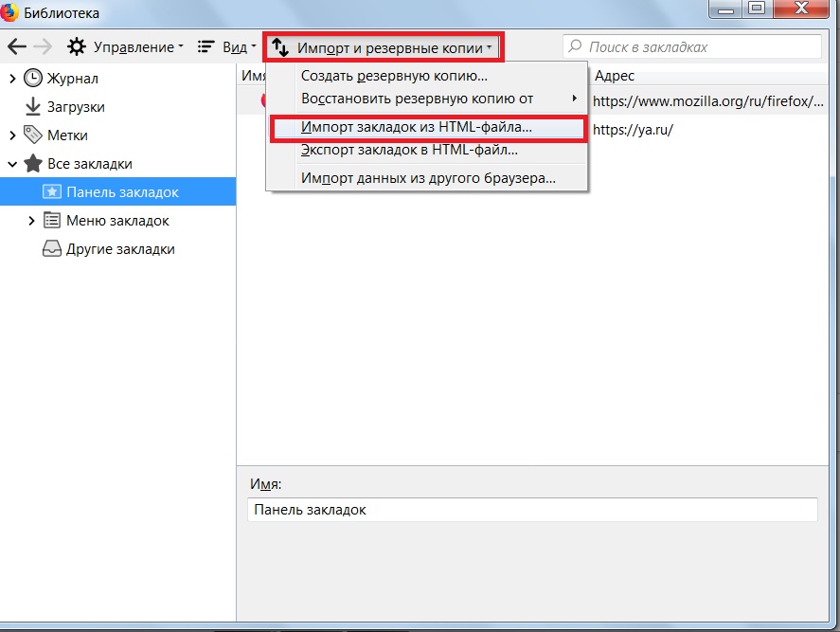This screenshot has width=840, height=632.
Task: Click the forward arrow in the toolbar
Action: pos(43,46)
